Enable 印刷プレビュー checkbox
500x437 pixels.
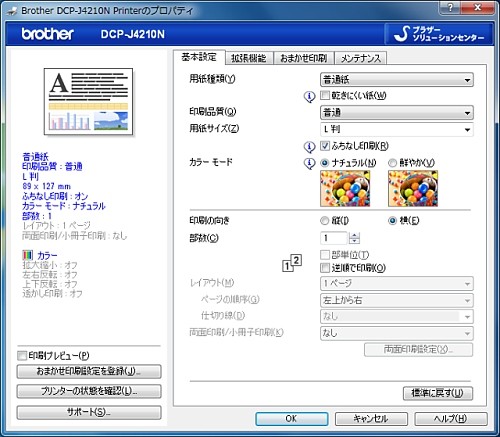[22, 356]
